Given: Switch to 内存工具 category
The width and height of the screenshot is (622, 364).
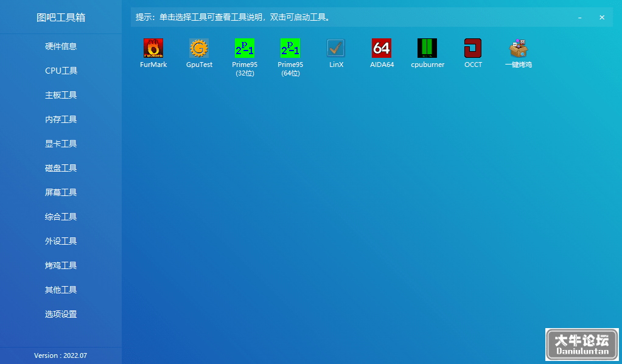Looking at the screenshot, I should tap(61, 119).
